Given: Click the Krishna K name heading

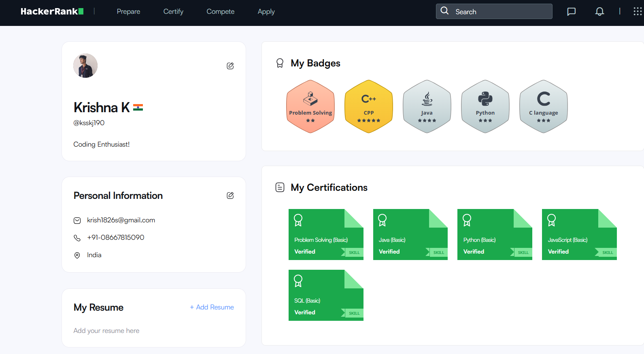Looking at the screenshot, I should pyautogui.click(x=102, y=107).
